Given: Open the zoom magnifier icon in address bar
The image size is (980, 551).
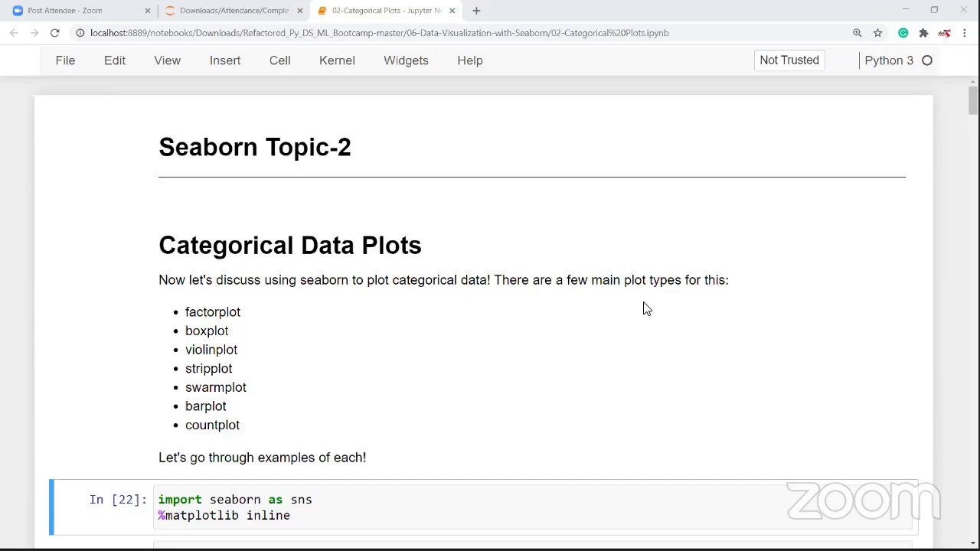Looking at the screenshot, I should 857,33.
